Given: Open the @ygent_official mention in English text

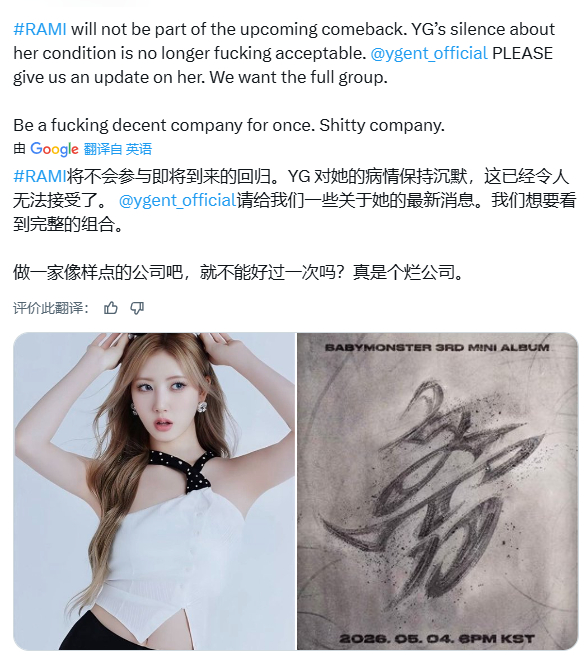Looking at the screenshot, I should click(429, 53).
